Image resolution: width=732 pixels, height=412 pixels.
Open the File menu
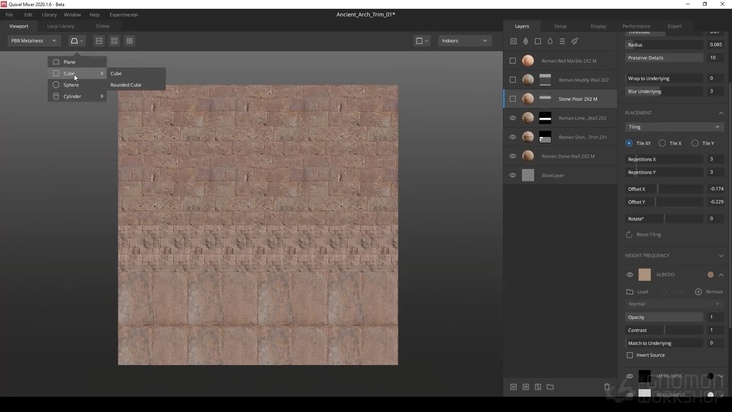click(9, 15)
